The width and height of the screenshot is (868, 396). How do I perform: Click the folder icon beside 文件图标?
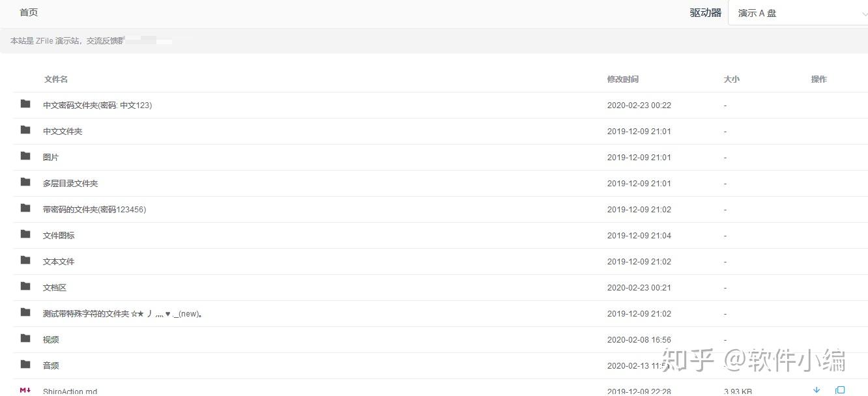[x=25, y=234]
